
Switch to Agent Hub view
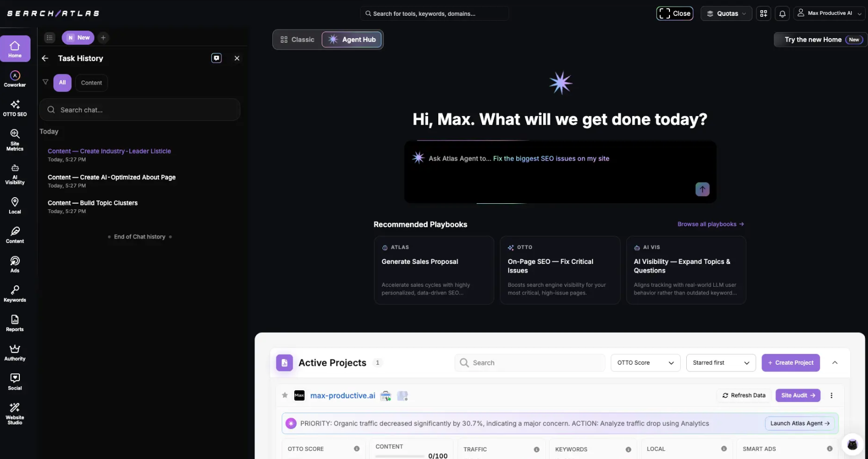(352, 40)
